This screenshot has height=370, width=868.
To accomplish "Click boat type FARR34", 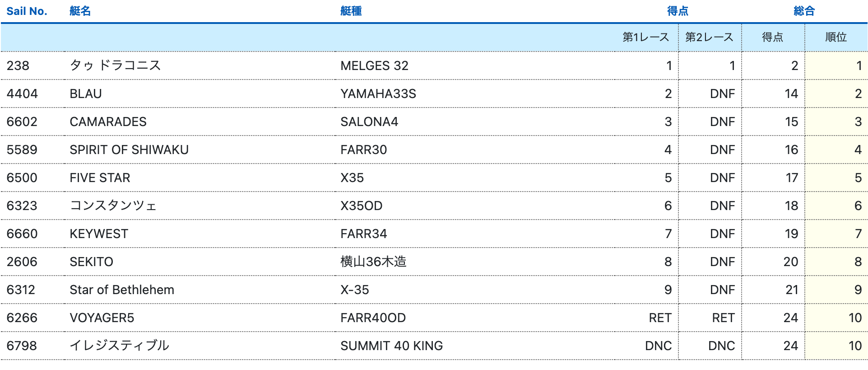I will 363,234.
